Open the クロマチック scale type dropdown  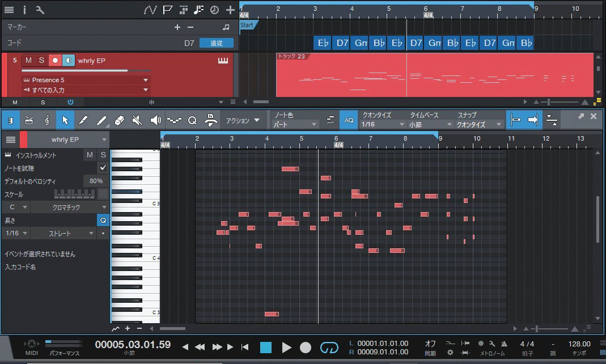[x=70, y=207]
